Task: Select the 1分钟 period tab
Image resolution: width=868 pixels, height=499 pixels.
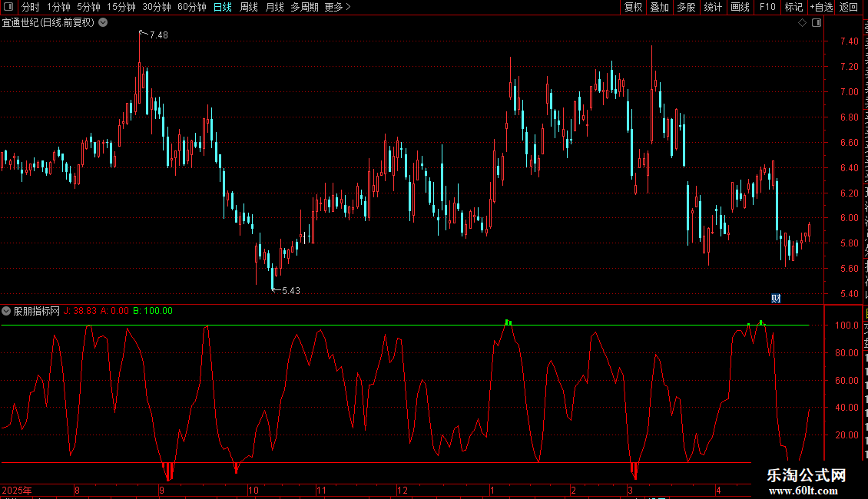Action: [x=58, y=7]
